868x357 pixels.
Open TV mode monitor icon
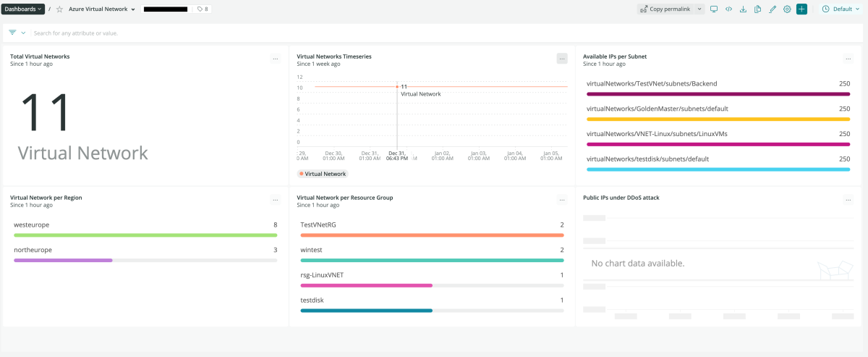pyautogui.click(x=714, y=9)
